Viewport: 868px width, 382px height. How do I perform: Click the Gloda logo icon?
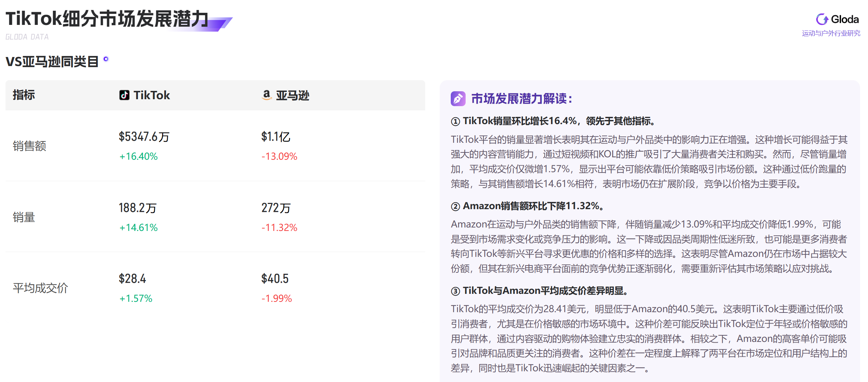tap(822, 19)
